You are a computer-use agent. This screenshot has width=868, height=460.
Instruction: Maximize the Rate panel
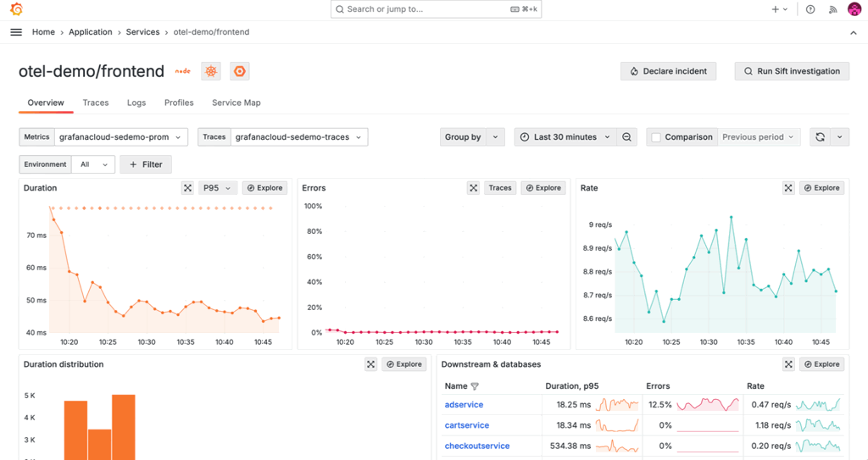(x=788, y=188)
